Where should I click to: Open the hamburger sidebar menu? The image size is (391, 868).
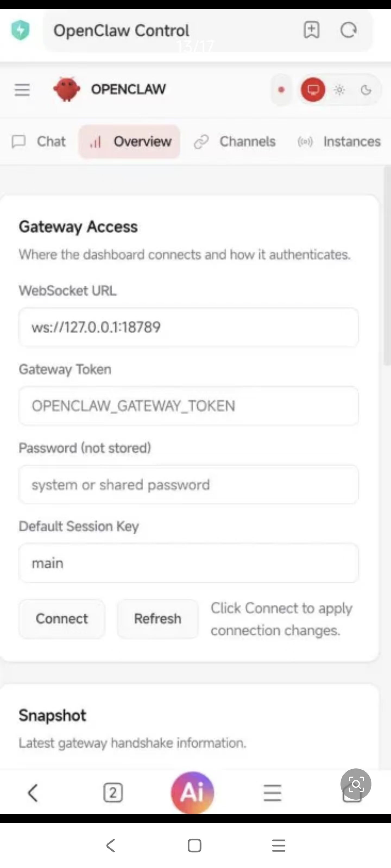click(22, 90)
